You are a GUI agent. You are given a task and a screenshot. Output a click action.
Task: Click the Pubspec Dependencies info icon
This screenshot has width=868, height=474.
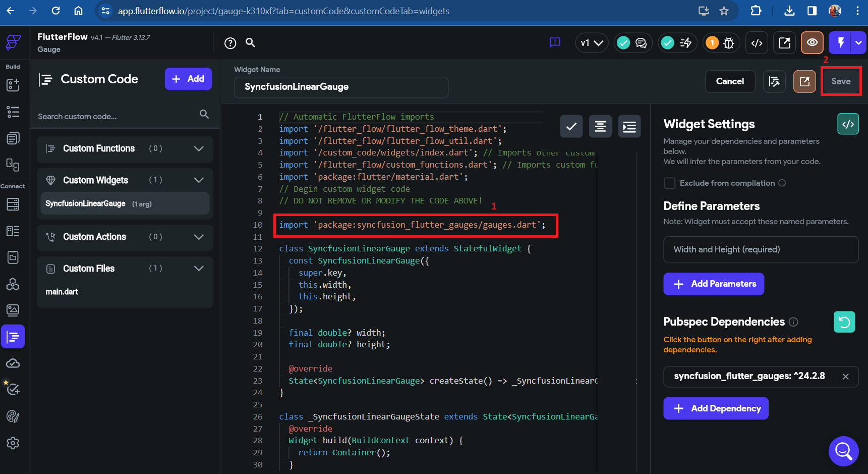793,322
